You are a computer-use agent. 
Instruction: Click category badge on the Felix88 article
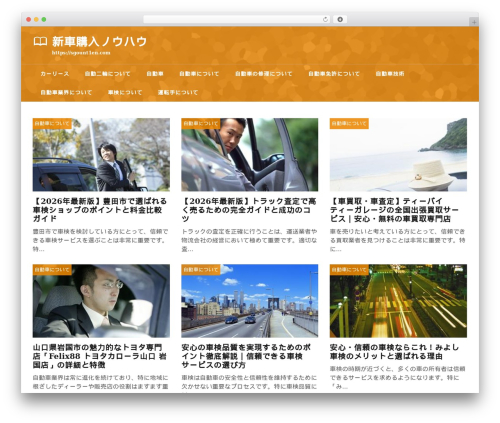[x=52, y=270]
